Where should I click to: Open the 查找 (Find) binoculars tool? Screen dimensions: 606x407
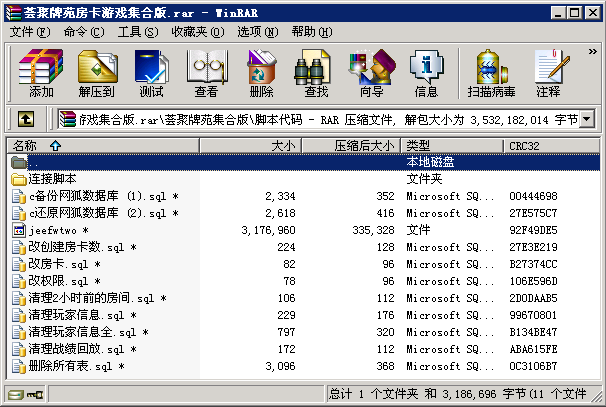pyautogui.click(x=316, y=73)
